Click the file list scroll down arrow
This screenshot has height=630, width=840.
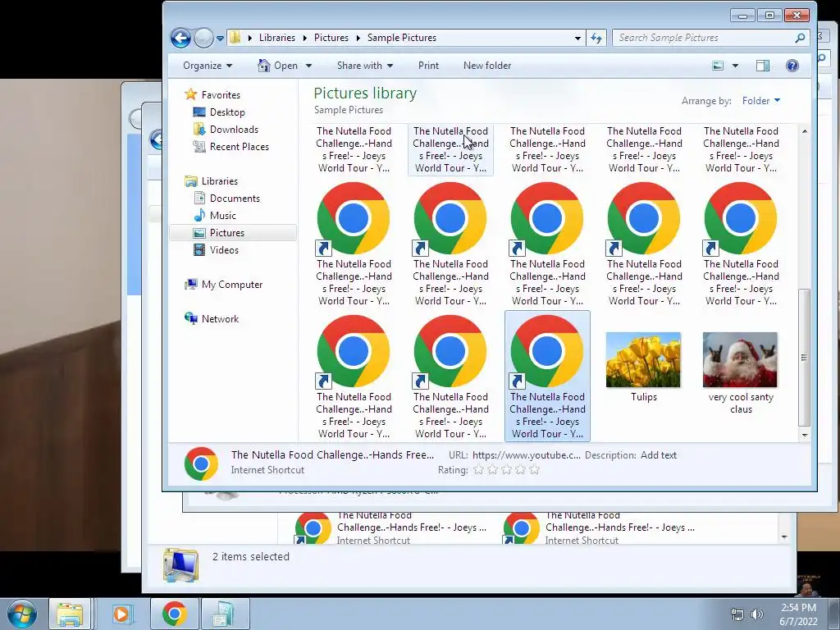click(805, 436)
